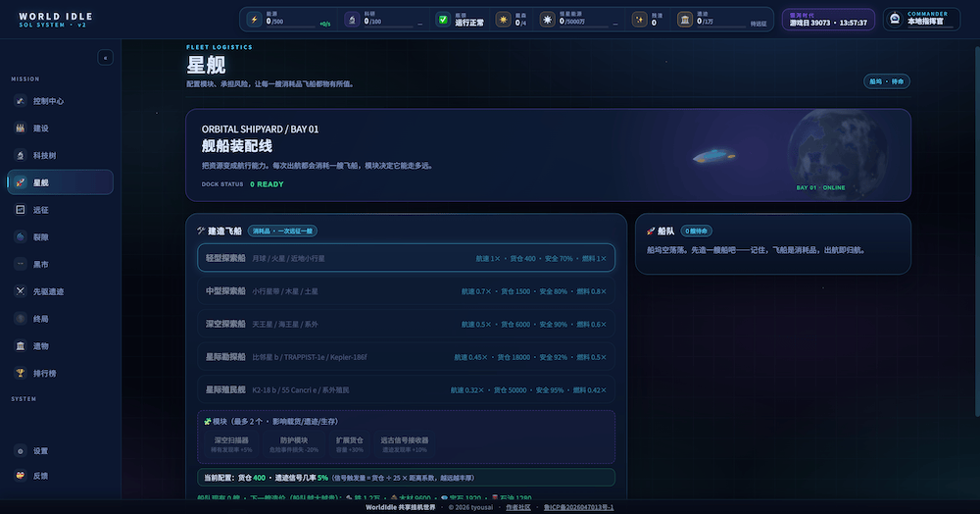Click the lightning energy icon in top bar
The width and height of the screenshot is (980, 514).
click(255, 20)
